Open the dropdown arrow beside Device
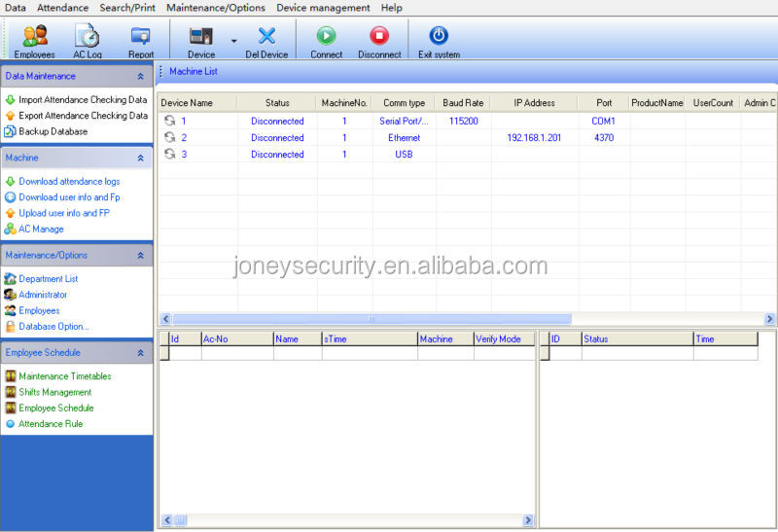The width and height of the screenshot is (778, 532). pos(233,41)
